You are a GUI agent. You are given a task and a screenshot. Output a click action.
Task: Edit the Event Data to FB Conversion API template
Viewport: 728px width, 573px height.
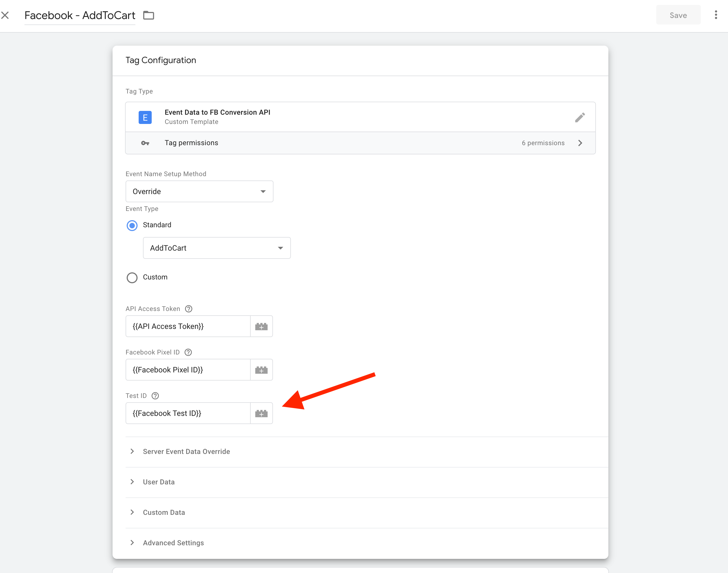click(x=580, y=117)
